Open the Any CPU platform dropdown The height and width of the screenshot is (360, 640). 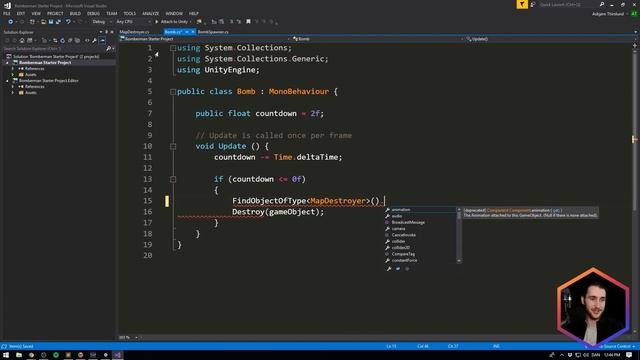tap(133, 22)
